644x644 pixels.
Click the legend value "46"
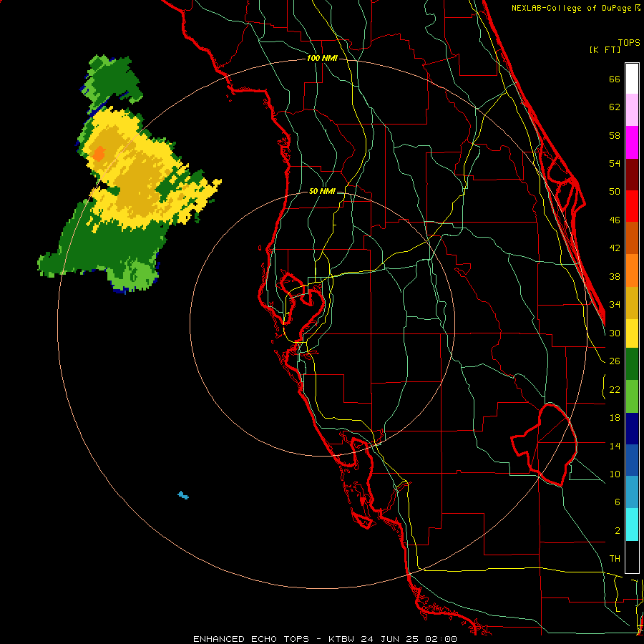tap(615, 220)
